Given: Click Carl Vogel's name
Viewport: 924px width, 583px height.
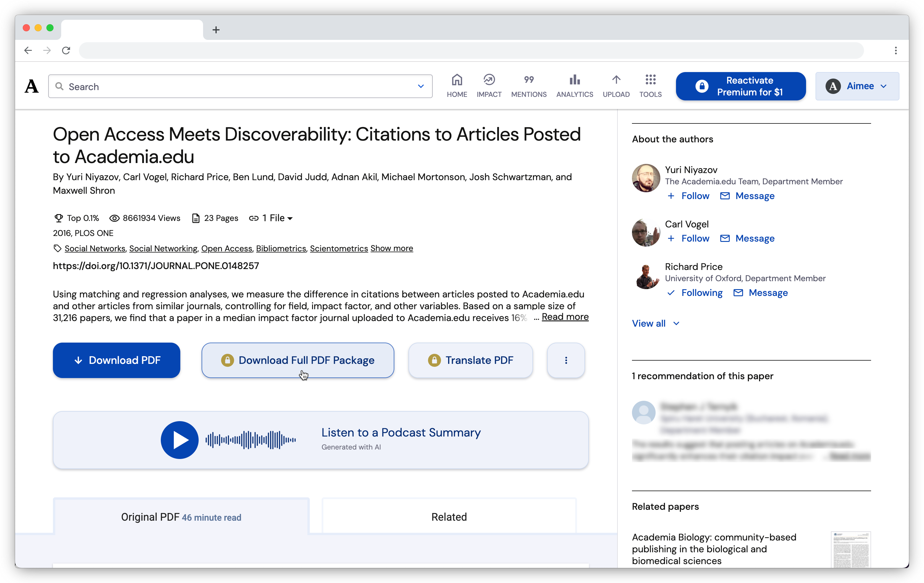Looking at the screenshot, I should pos(686,224).
